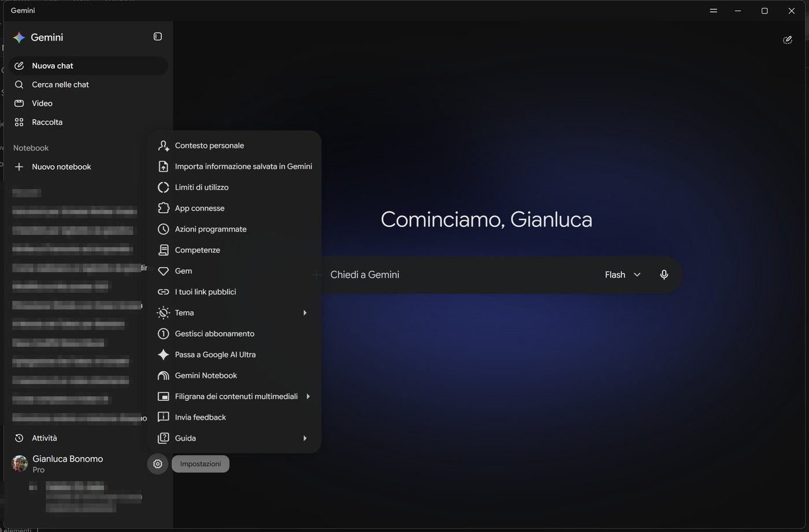Click the Competenze book icon

click(164, 250)
